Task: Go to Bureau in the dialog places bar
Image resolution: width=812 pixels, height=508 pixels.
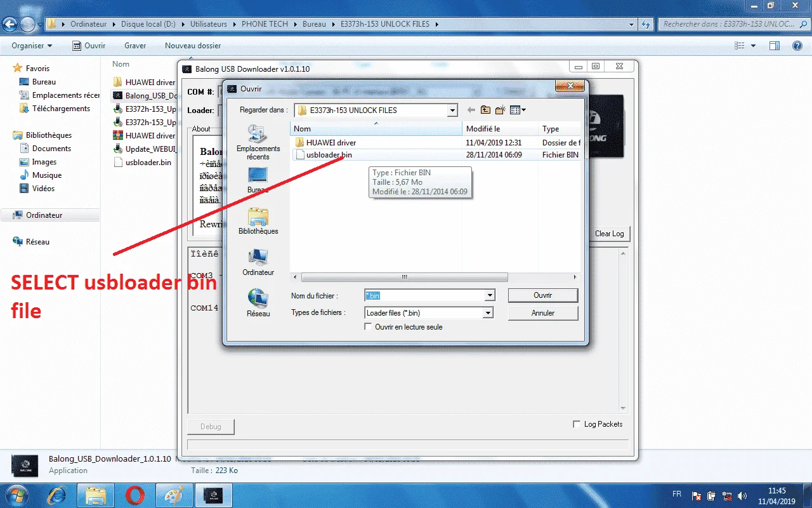Action: click(x=258, y=180)
